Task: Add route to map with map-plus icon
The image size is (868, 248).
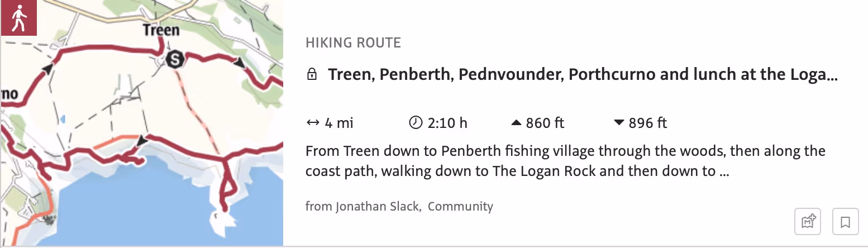Action: coord(808,222)
